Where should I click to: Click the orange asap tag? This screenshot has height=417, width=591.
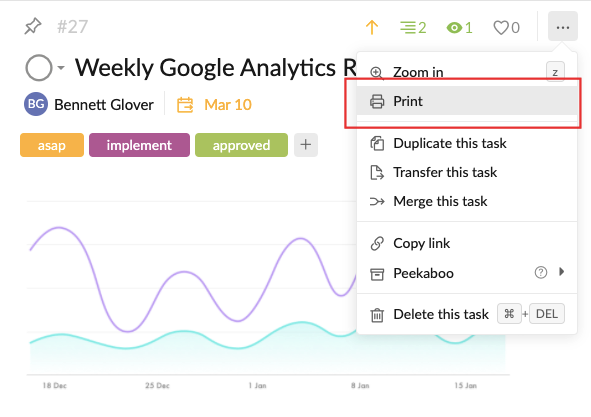coord(52,145)
